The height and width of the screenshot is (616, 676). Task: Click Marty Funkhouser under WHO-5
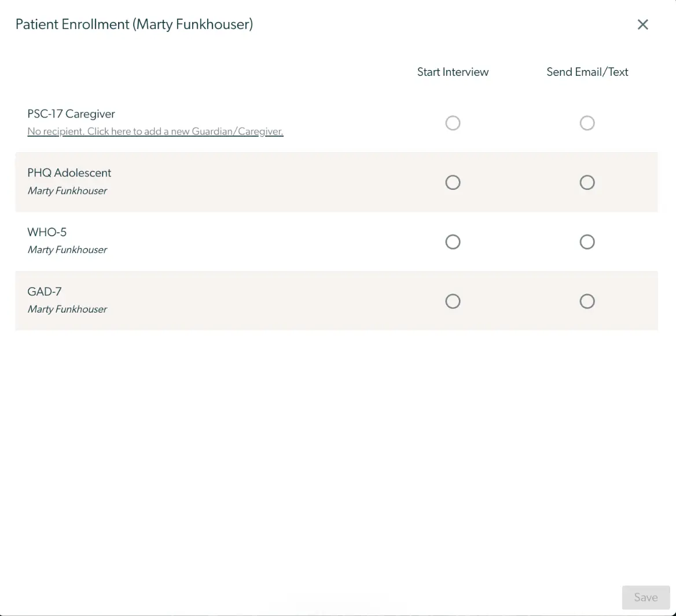click(67, 250)
